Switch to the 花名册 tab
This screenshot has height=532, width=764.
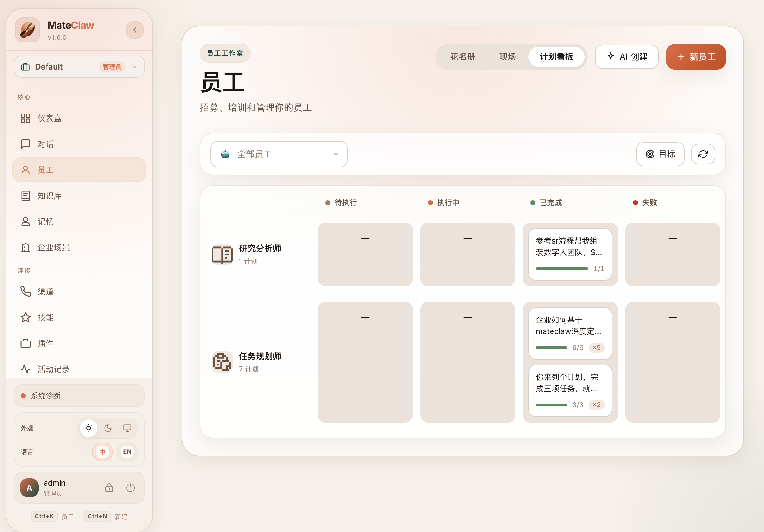click(463, 57)
